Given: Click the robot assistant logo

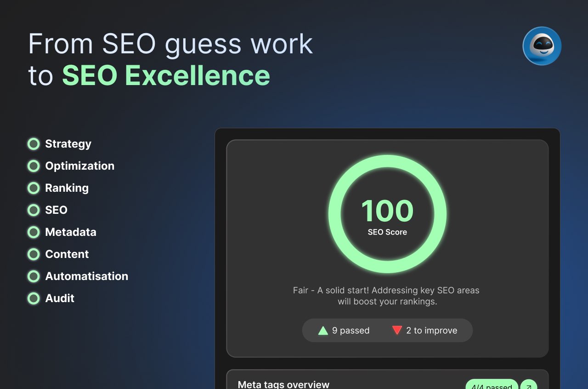Looking at the screenshot, I should 542,46.
